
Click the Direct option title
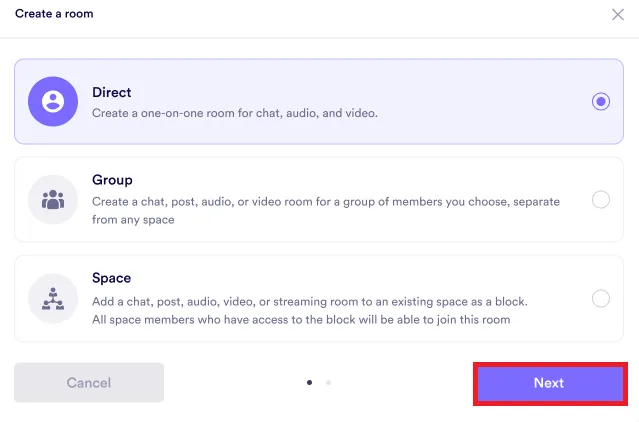click(112, 92)
